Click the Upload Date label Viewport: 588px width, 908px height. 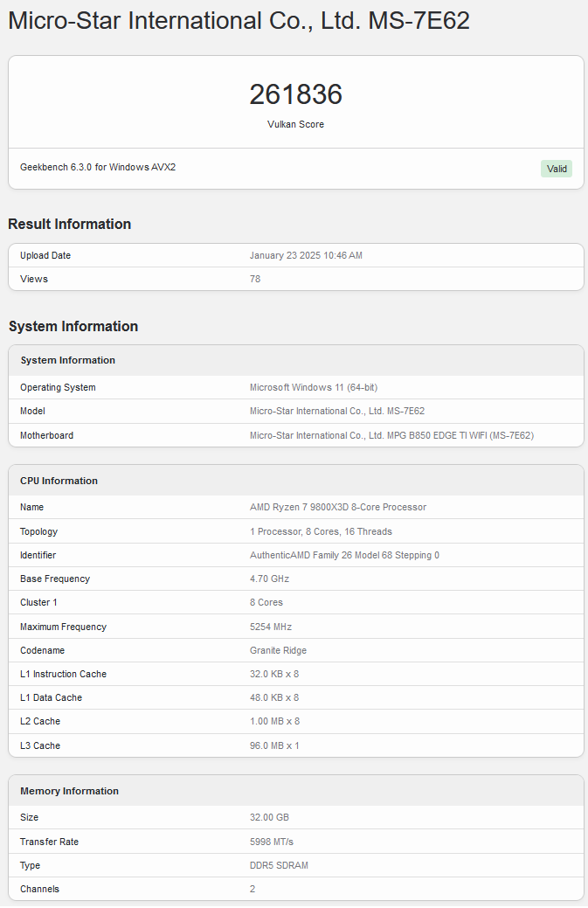tap(45, 255)
